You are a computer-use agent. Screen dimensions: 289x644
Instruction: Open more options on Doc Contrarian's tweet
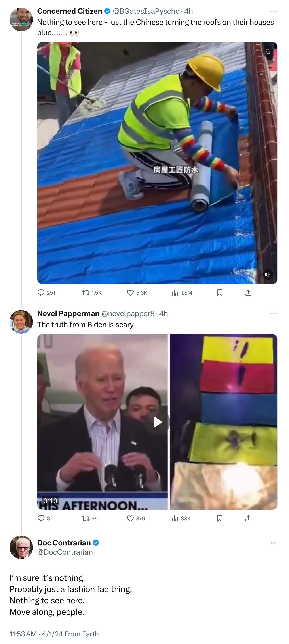tap(273, 543)
